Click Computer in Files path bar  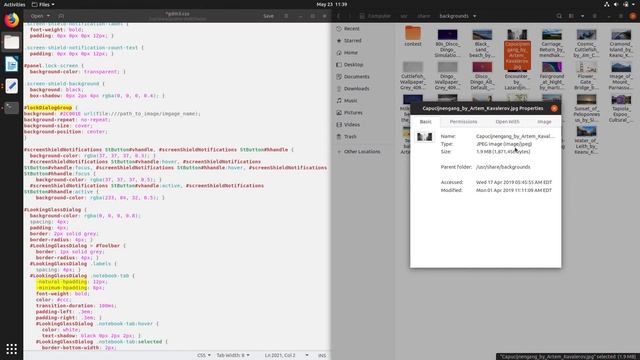click(x=376, y=16)
